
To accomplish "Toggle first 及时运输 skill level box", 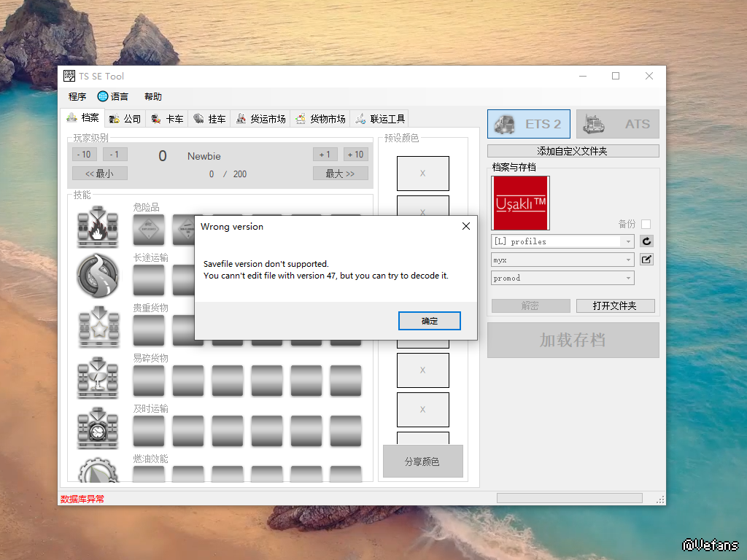I will tap(149, 431).
